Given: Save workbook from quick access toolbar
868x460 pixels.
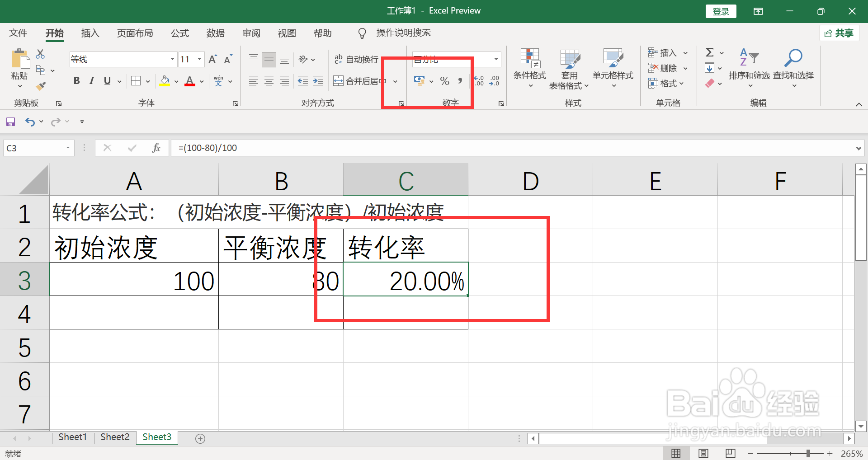Looking at the screenshot, I should pos(10,122).
